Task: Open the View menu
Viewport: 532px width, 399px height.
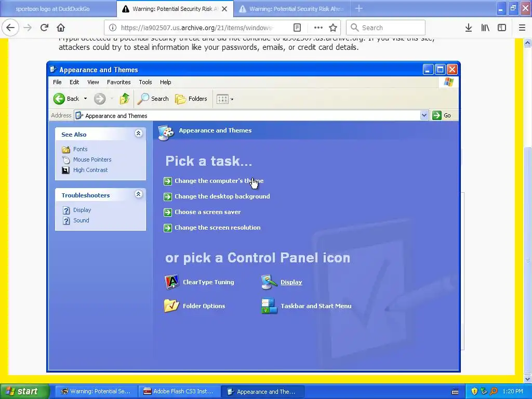Action: point(93,82)
